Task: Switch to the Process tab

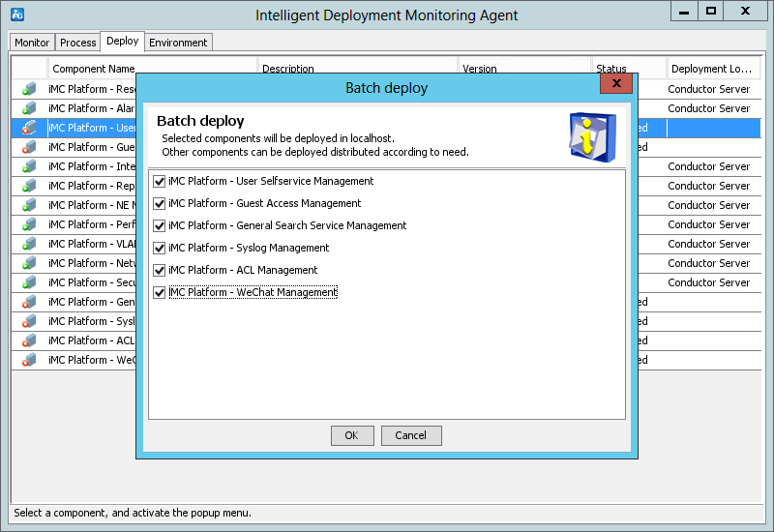Action: (x=78, y=43)
